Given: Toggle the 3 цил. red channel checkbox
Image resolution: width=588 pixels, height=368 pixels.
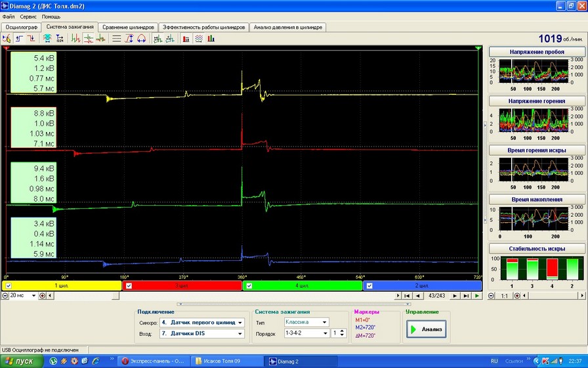Looking at the screenshot, I should [x=129, y=286].
